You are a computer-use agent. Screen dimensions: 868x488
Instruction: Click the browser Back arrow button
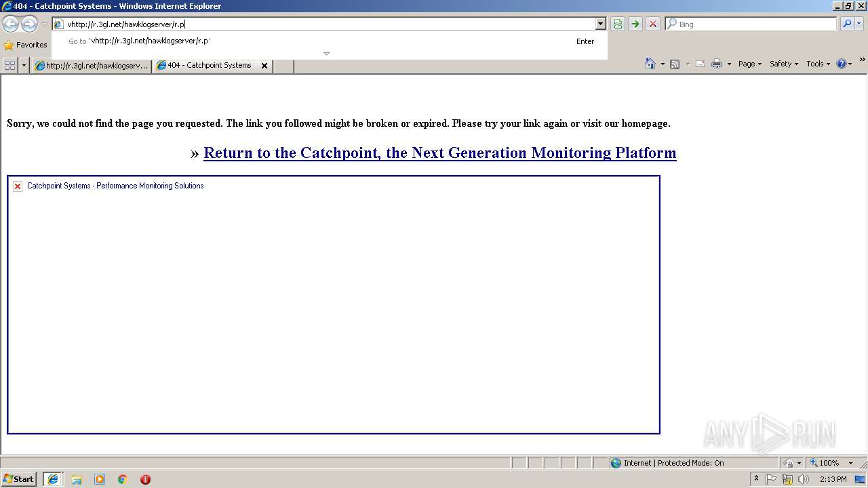10,24
